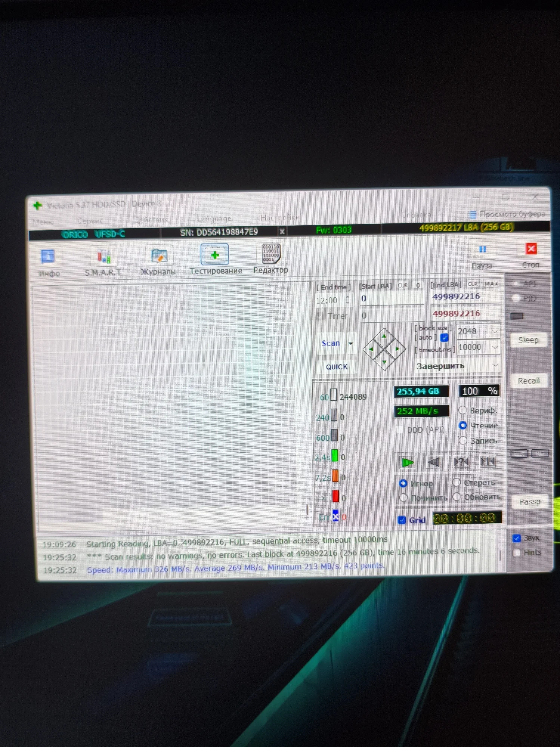Click the Просмотр буфера list icon
This screenshot has width=560, height=747.
pyautogui.click(x=473, y=214)
